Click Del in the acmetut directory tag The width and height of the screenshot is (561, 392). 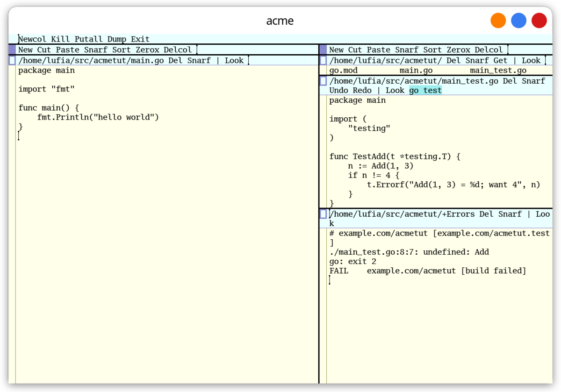click(453, 60)
